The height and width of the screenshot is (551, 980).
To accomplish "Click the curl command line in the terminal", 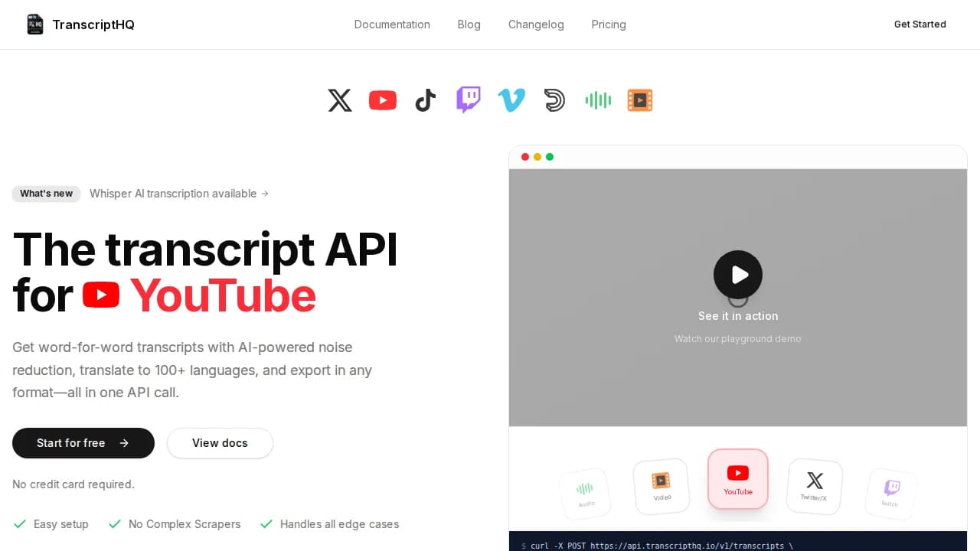I will 658,546.
